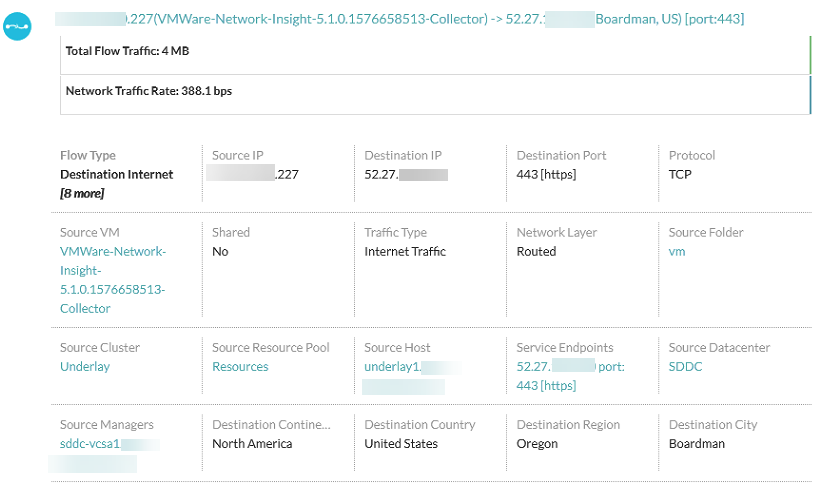Open the 'vm' source folder link
This screenshot has height=490, width=813.
pyautogui.click(x=677, y=251)
